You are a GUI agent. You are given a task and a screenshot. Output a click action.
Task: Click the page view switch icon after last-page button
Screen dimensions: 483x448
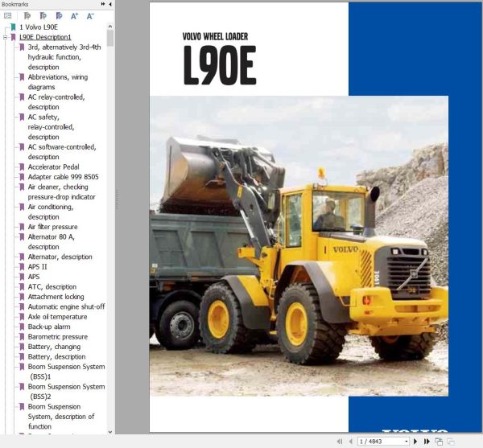click(x=439, y=442)
